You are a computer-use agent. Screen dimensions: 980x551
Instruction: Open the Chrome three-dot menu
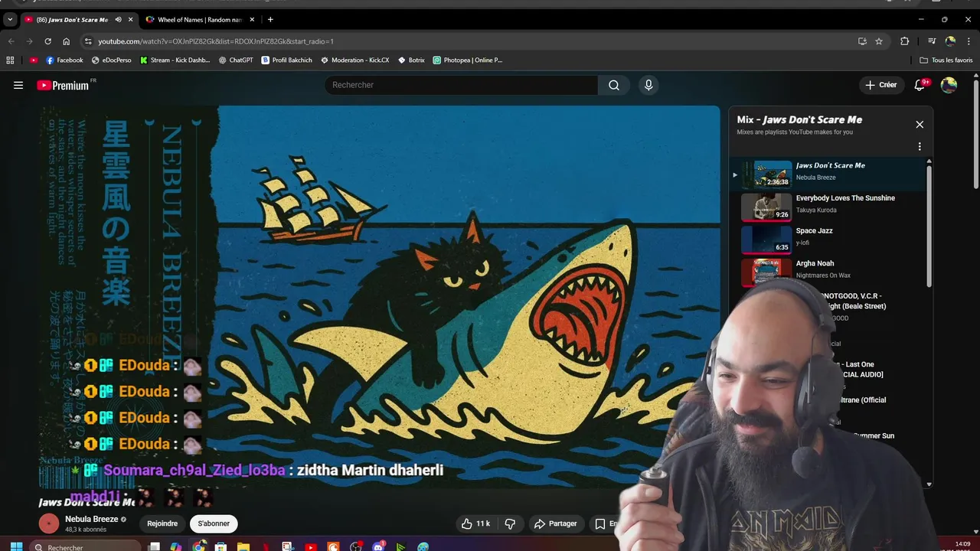click(x=969, y=41)
